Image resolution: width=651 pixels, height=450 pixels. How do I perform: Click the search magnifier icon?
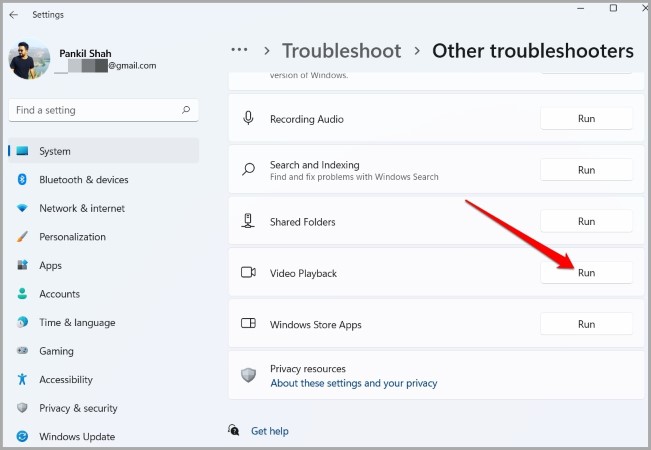[186, 110]
